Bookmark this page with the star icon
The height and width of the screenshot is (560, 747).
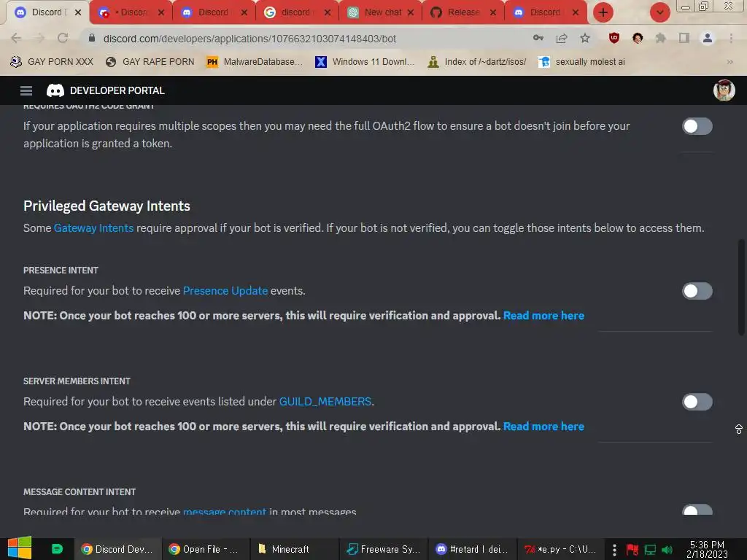click(x=585, y=38)
